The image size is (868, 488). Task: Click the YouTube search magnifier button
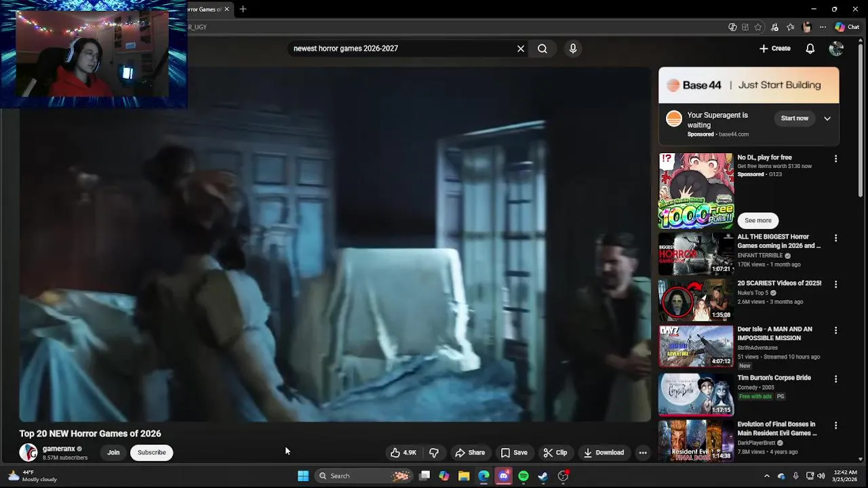(542, 49)
